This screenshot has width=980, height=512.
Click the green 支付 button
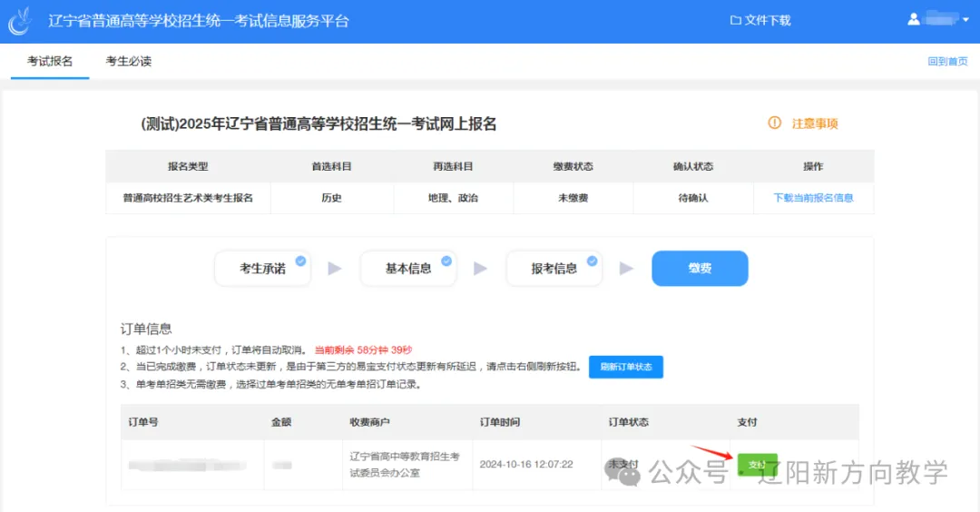click(x=758, y=465)
